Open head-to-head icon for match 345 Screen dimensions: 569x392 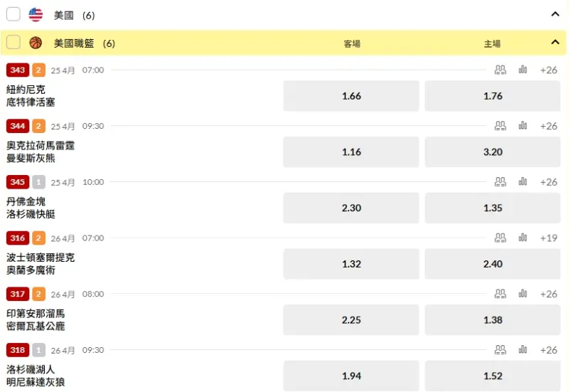(501, 181)
